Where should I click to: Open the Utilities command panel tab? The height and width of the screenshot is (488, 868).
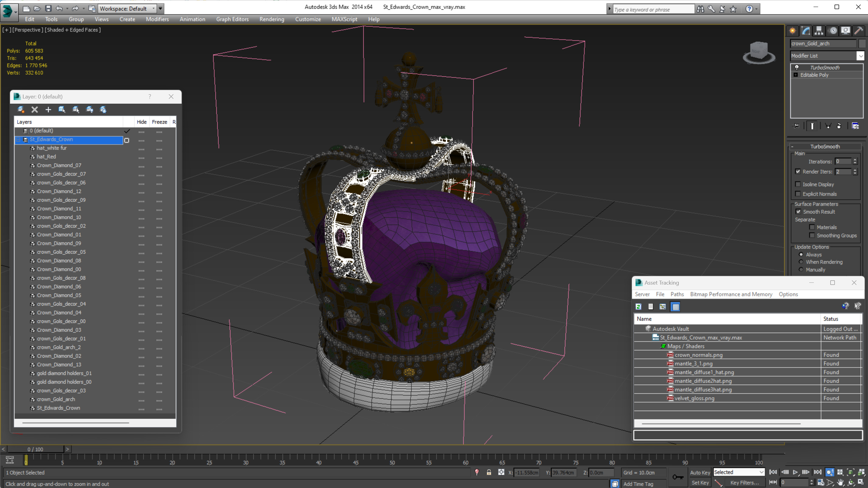coord(859,31)
